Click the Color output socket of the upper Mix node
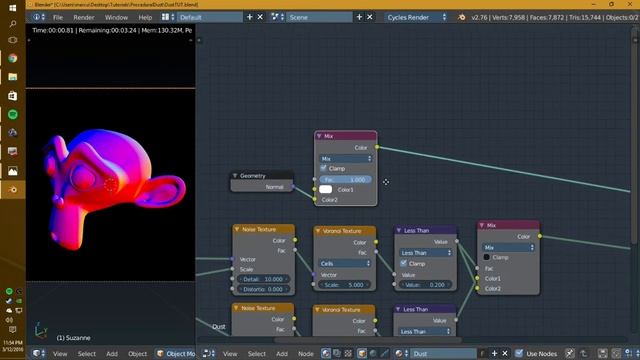The width and height of the screenshot is (640, 360). pos(377,147)
